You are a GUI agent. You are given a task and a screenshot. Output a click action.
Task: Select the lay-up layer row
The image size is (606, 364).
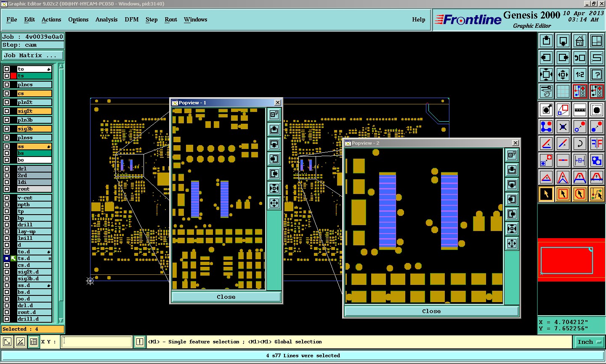pos(34,231)
